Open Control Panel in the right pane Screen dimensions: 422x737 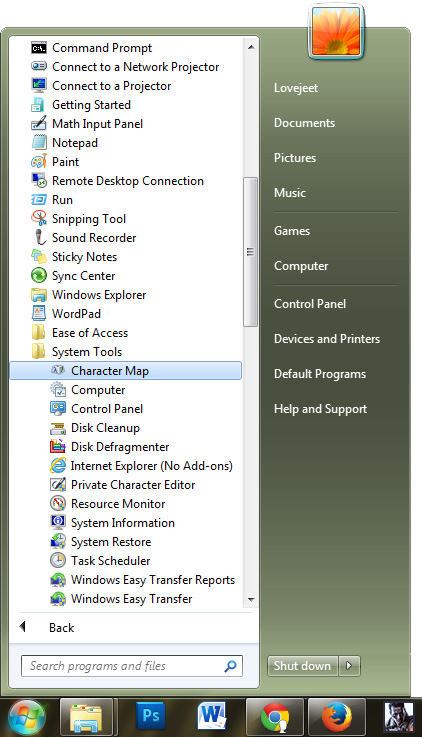click(x=310, y=304)
